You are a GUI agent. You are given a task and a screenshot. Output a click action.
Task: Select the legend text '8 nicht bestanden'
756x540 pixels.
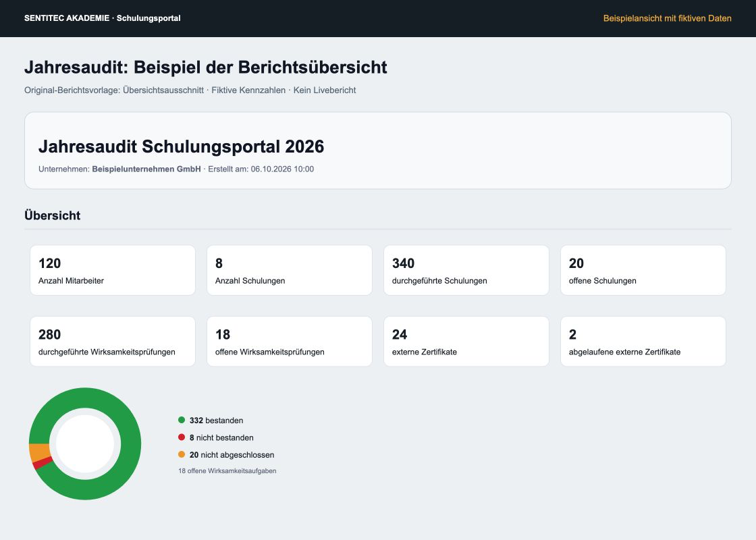tap(221, 438)
